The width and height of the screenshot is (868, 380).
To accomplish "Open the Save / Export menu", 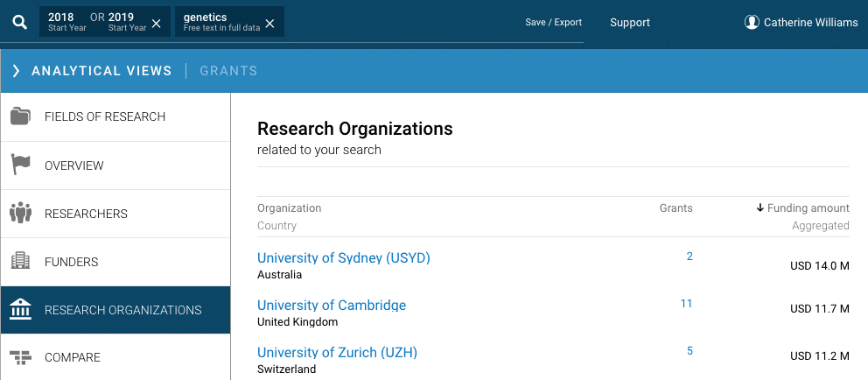I will click(x=553, y=22).
